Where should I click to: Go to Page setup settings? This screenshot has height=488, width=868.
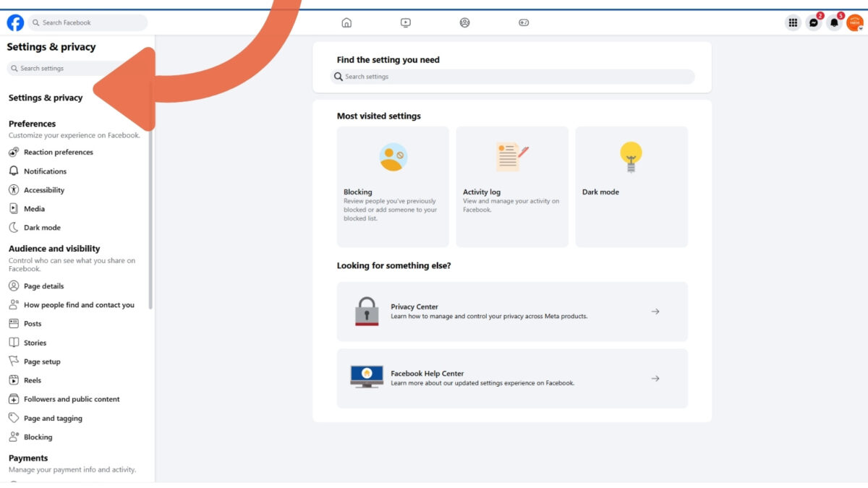tap(42, 361)
